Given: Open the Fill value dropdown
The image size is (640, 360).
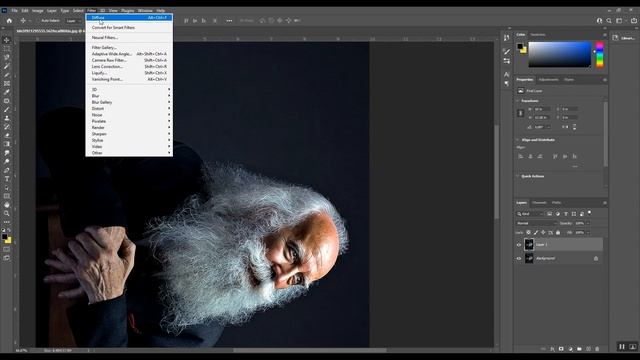Looking at the screenshot, I should point(588,233).
